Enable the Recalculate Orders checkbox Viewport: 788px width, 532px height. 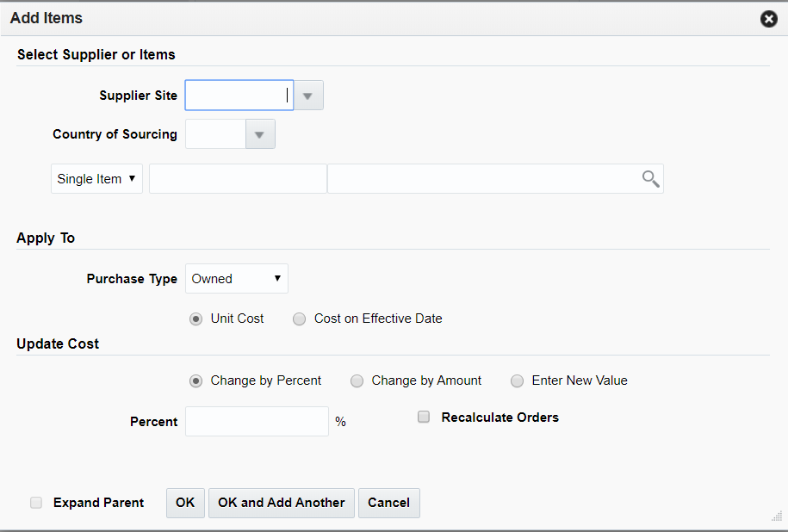pyautogui.click(x=423, y=417)
